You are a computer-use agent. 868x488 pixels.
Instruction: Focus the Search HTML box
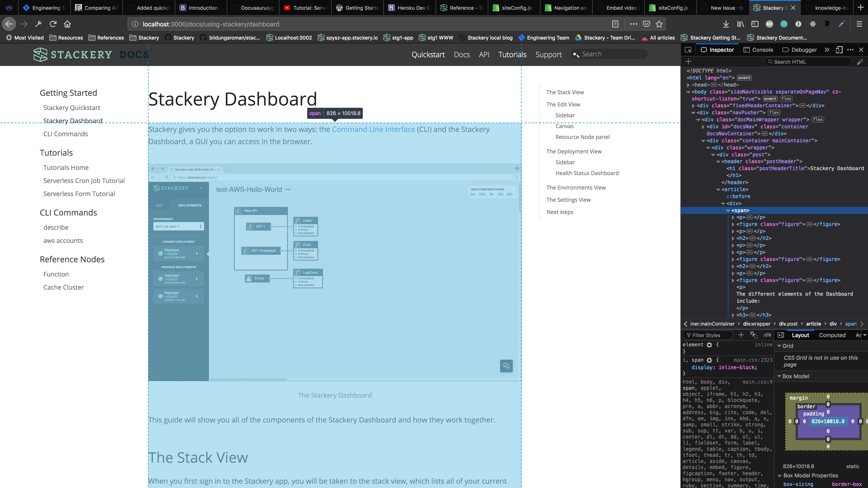tap(808, 62)
